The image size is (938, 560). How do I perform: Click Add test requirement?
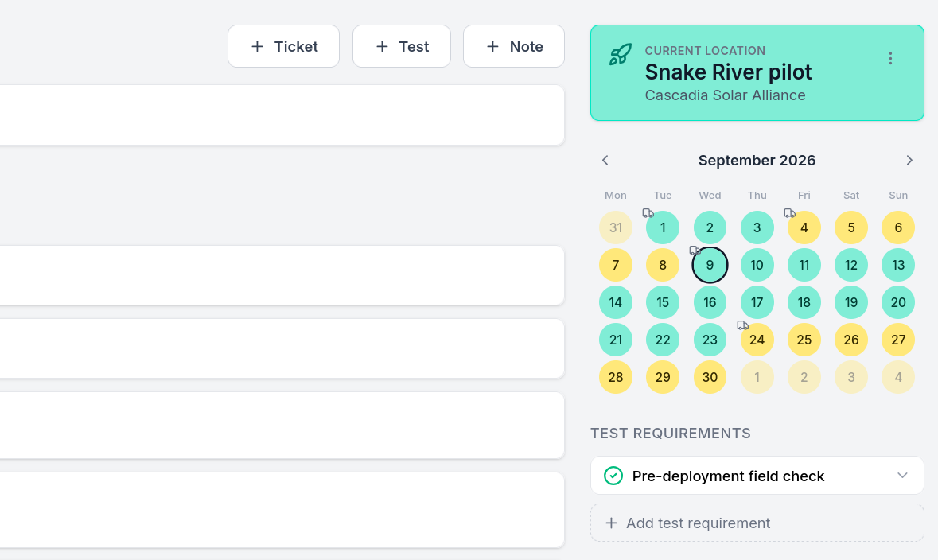757,523
